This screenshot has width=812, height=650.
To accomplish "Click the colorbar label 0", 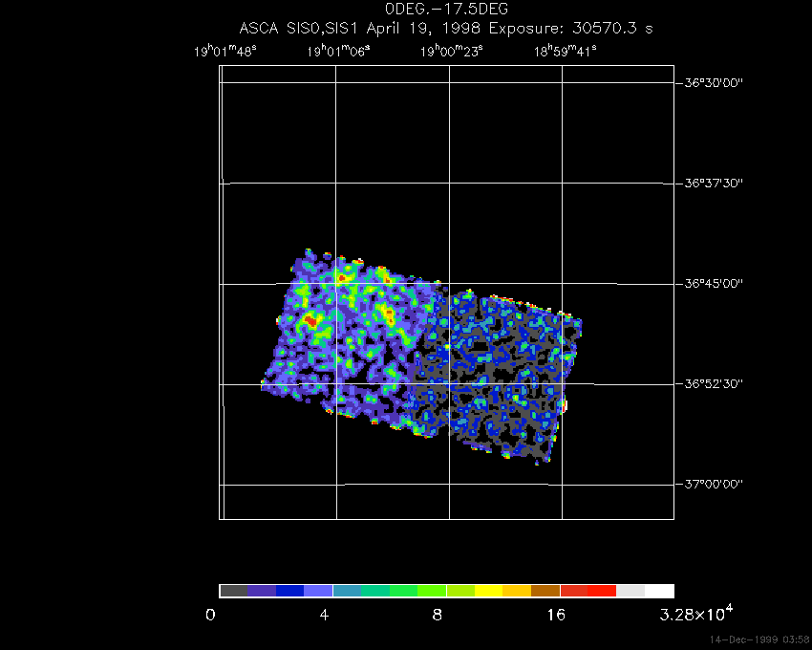I will pos(210,616).
